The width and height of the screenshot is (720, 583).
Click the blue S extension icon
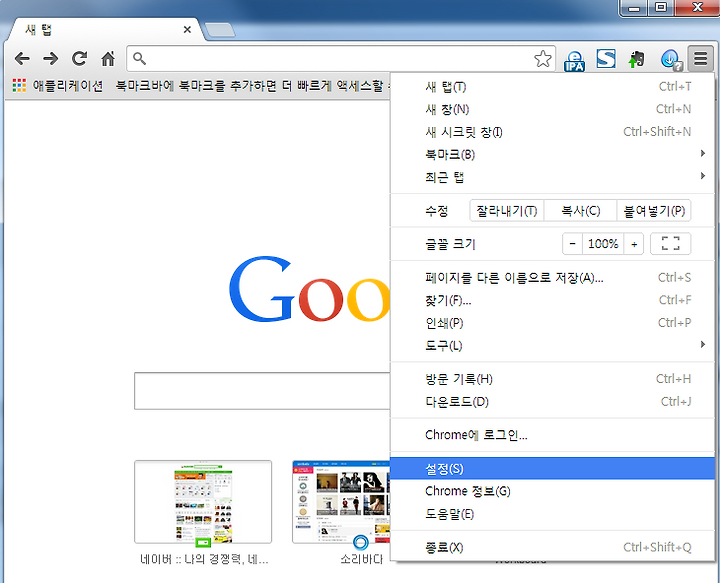606,59
